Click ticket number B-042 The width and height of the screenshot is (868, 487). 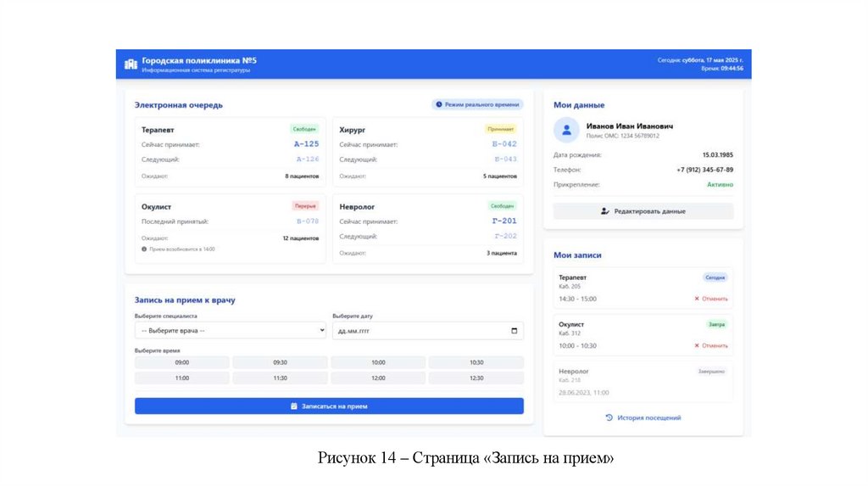pyautogui.click(x=504, y=144)
